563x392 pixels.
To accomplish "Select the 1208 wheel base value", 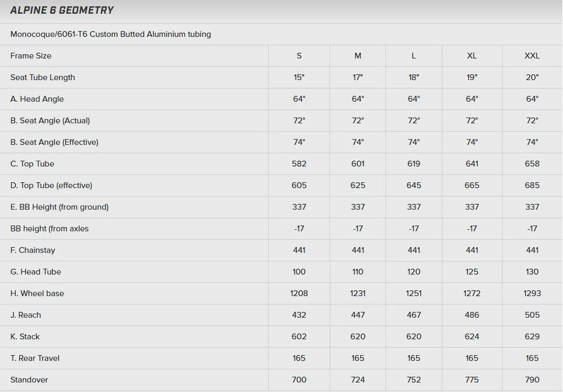I will click(x=299, y=293).
